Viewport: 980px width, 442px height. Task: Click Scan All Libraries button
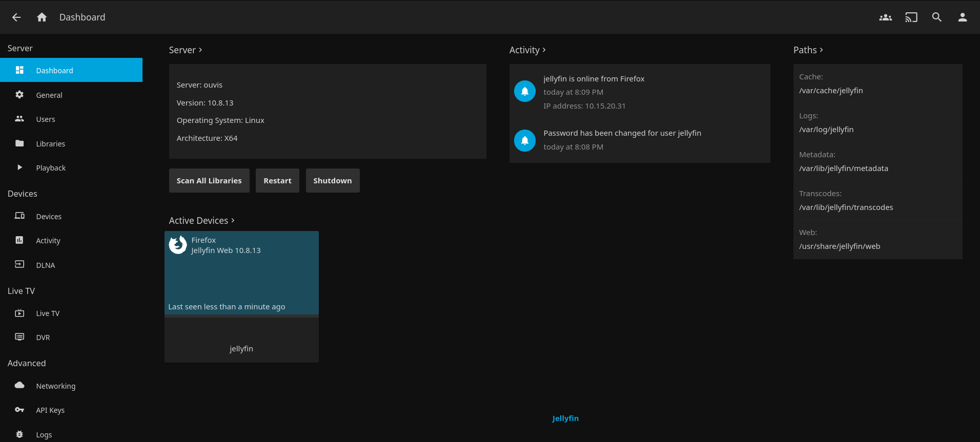[209, 181]
